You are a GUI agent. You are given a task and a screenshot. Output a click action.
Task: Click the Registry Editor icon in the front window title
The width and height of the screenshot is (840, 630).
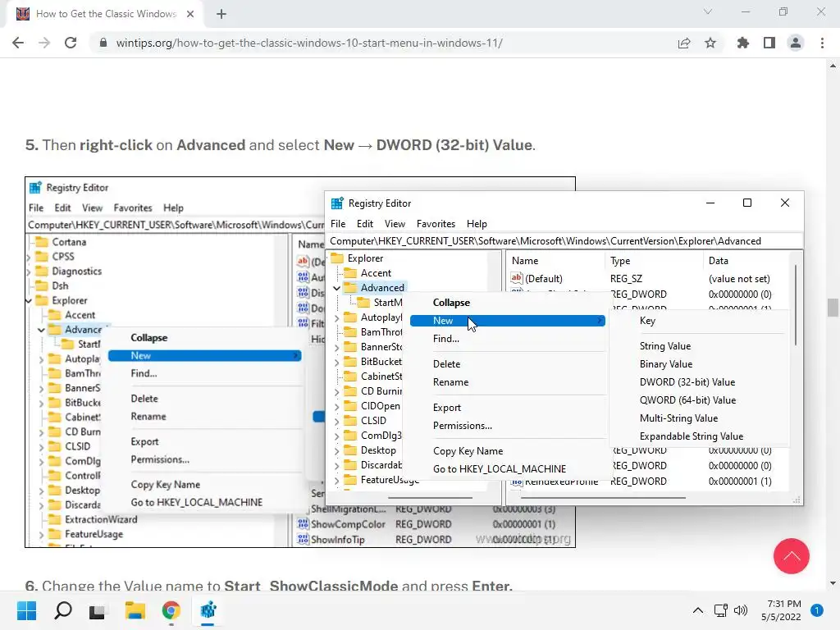337,203
